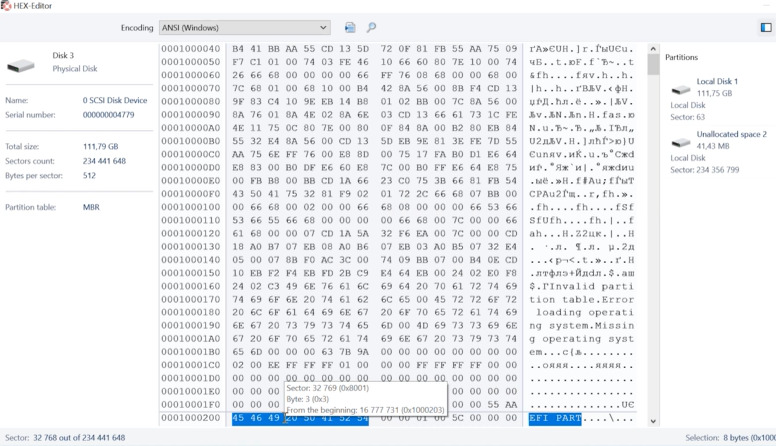The image size is (776, 446).
Task: Click the Disk 3 title text
Action: coord(63,55)
